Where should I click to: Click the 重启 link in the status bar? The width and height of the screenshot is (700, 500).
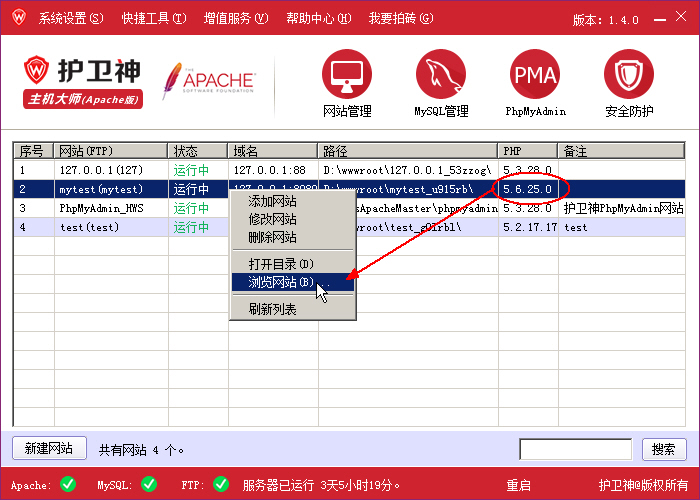(518, 485)
